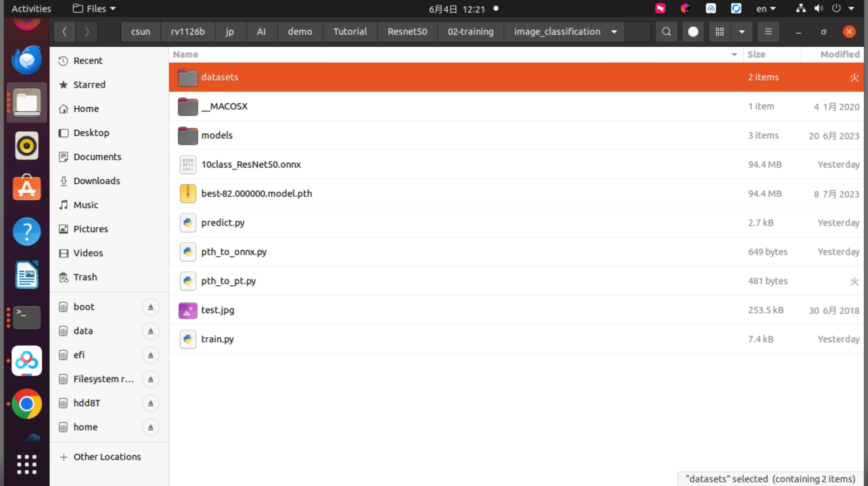Open the search icon in Files toolbar
This screenshot has width=868, height=486.
click(x=666, y=32)
